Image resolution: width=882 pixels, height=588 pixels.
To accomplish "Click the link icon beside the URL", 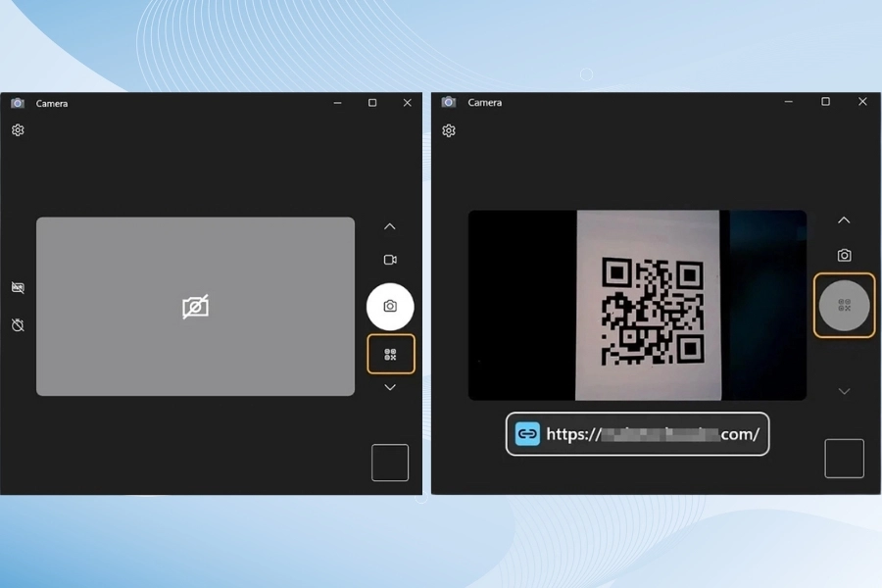I will (527, 433).
